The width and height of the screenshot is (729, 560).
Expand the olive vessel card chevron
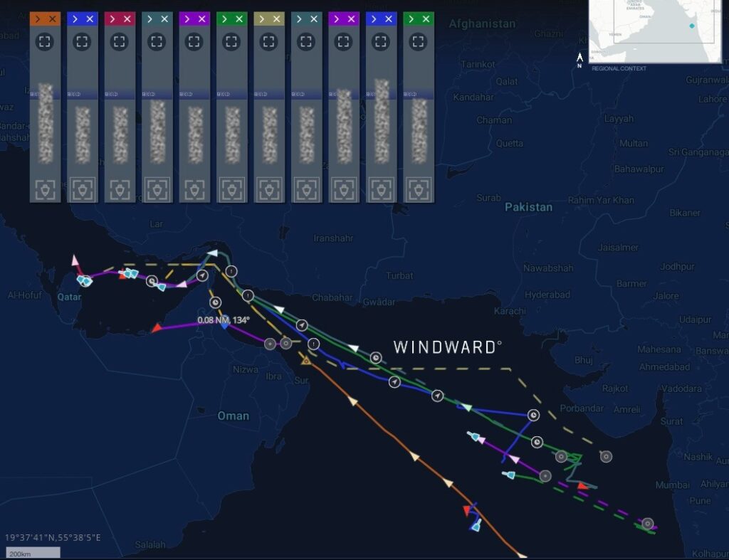(x=262, y=19)
